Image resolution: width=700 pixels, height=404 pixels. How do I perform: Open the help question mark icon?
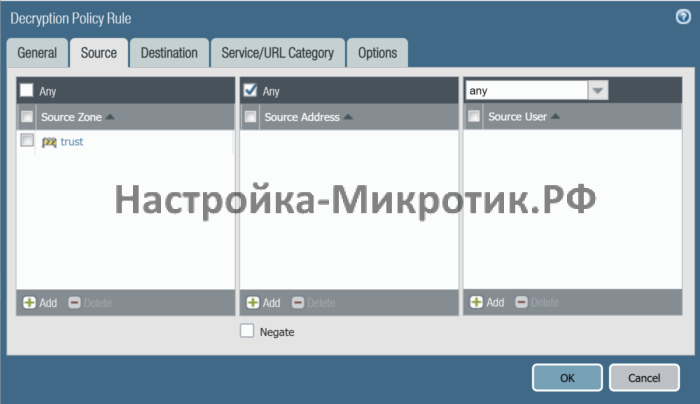pyautogui.click(x=683, y=17)
